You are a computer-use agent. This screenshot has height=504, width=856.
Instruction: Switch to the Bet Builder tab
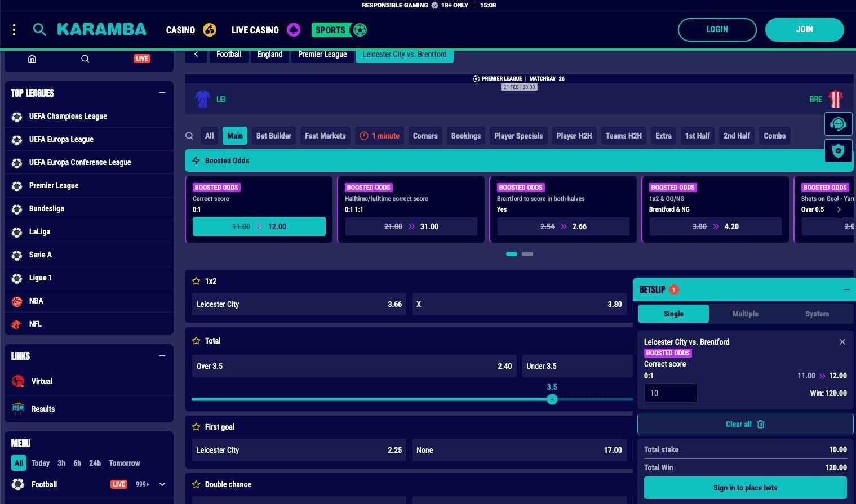coord(273,136)
